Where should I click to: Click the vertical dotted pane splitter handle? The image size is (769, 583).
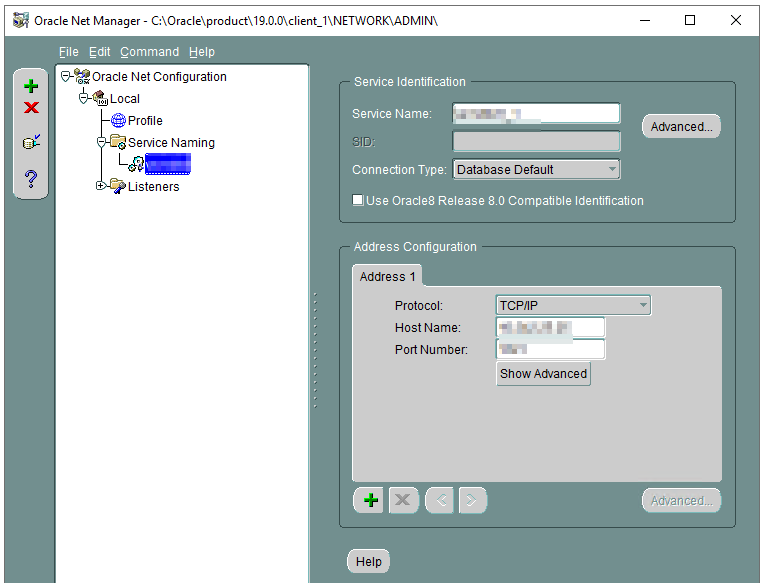click(315, 351)
